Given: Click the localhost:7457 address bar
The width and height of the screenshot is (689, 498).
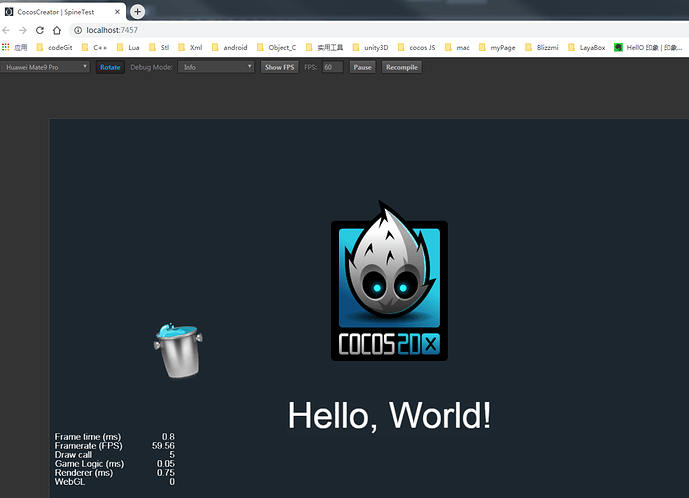Looking at the screenshot, I should 378,30.
